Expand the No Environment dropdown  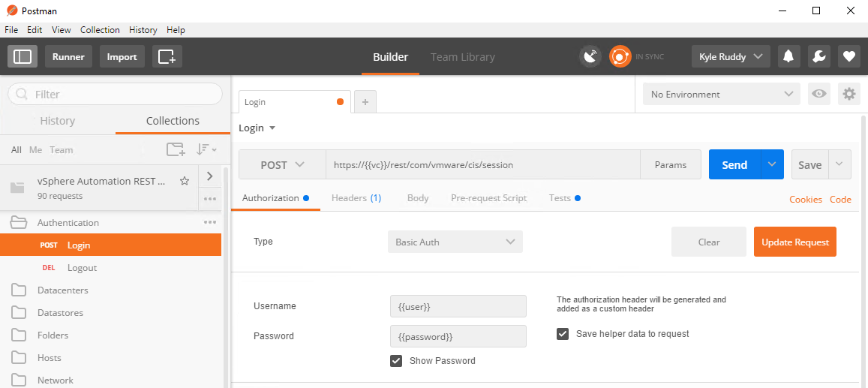point(722,94)
